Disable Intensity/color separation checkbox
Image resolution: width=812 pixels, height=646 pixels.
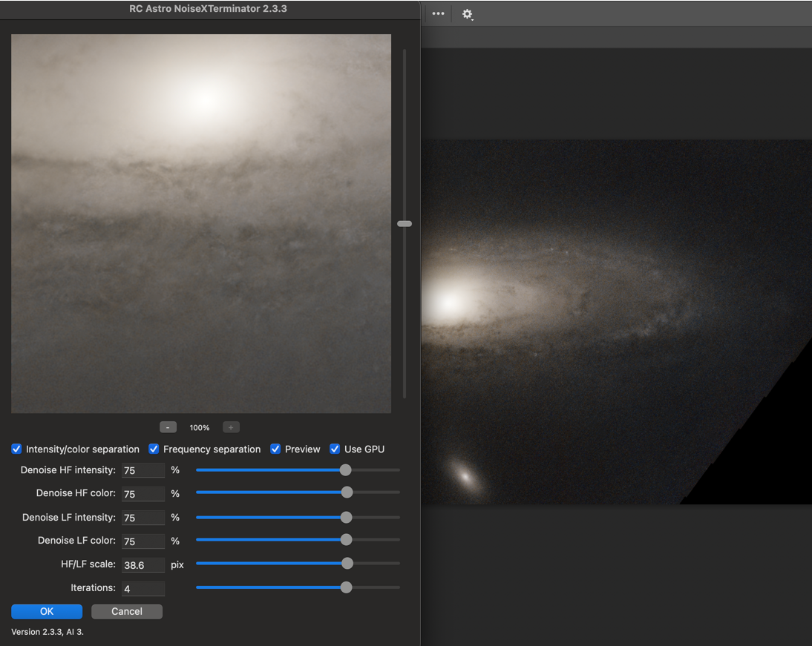click(x=16, y=449)
